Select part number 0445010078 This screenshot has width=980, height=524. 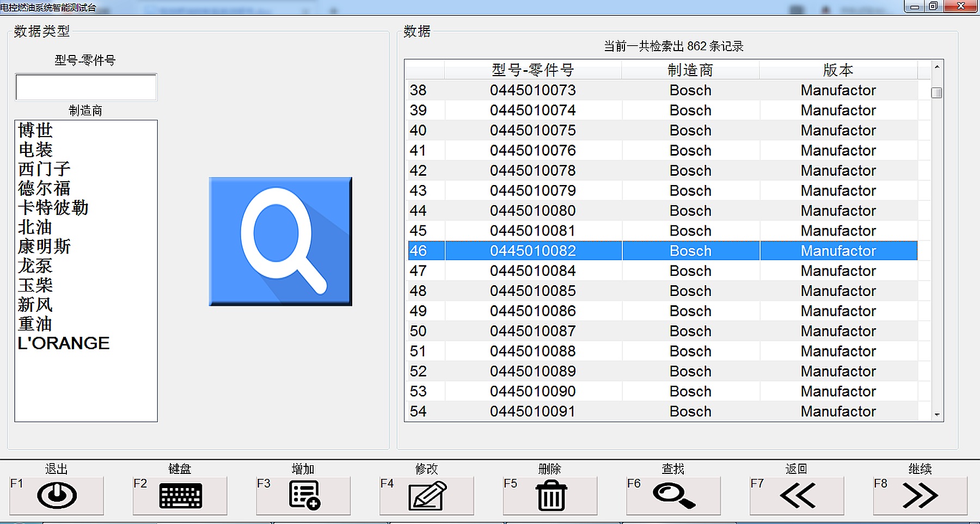click(533, 171)
